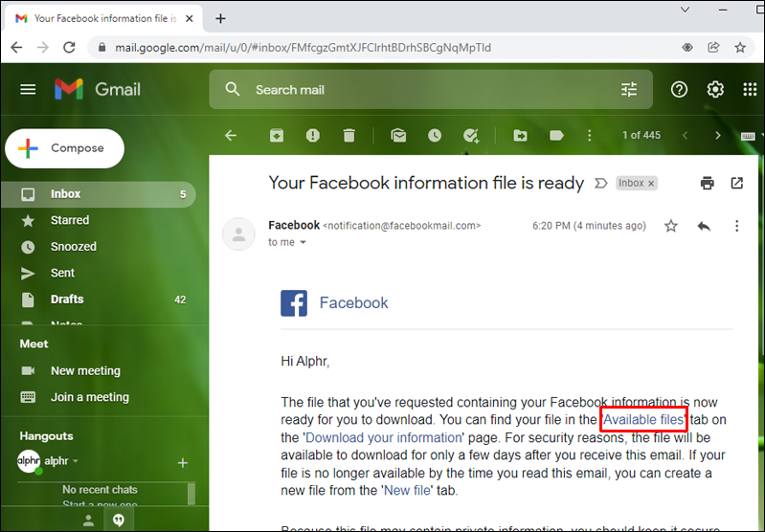
Task: Open Google apps grid
Action: click(x=750, y=89)
